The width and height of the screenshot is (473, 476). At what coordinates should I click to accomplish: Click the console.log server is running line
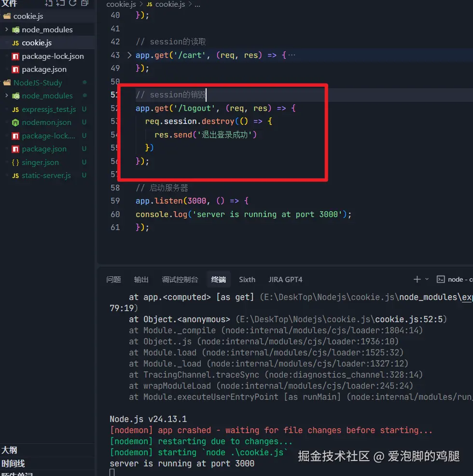click(x=243, y=214)
